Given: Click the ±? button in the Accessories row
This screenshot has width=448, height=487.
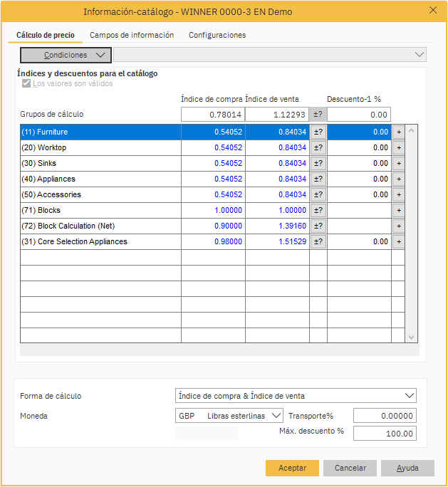Looking at the screenshot, I should click(x=318, y=195).
